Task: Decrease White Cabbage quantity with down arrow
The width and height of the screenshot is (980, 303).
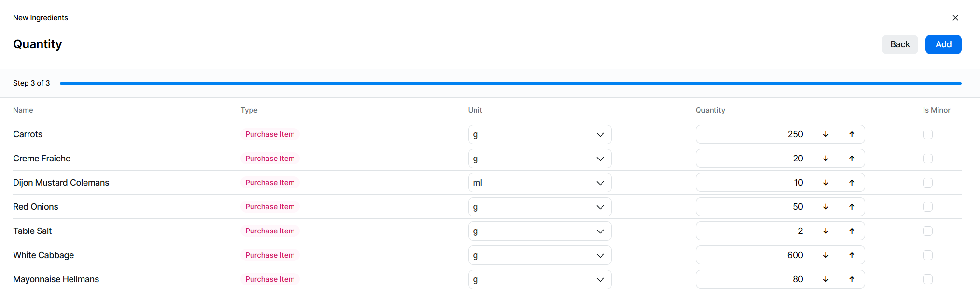Action: click(x=826, y=255)
